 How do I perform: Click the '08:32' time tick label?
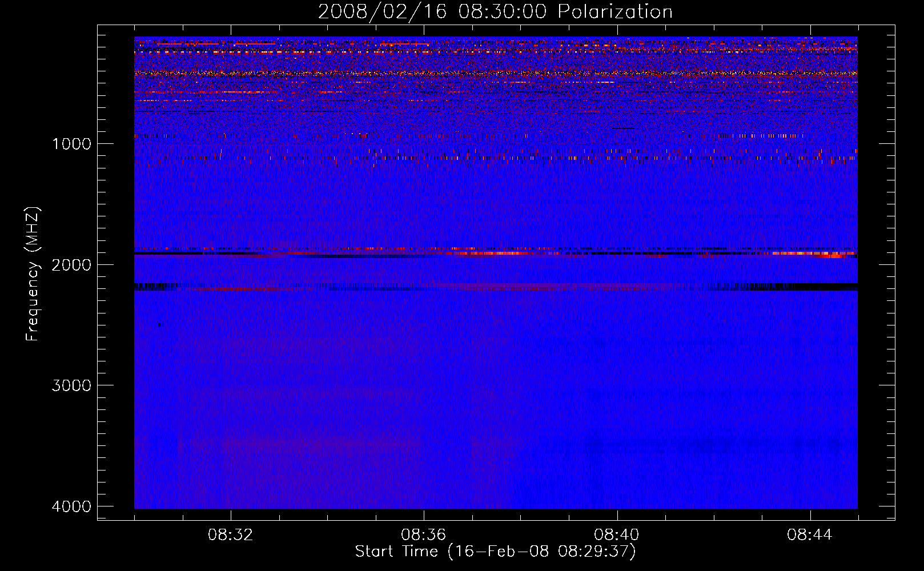pyautogui.click(x=231, y=535)
